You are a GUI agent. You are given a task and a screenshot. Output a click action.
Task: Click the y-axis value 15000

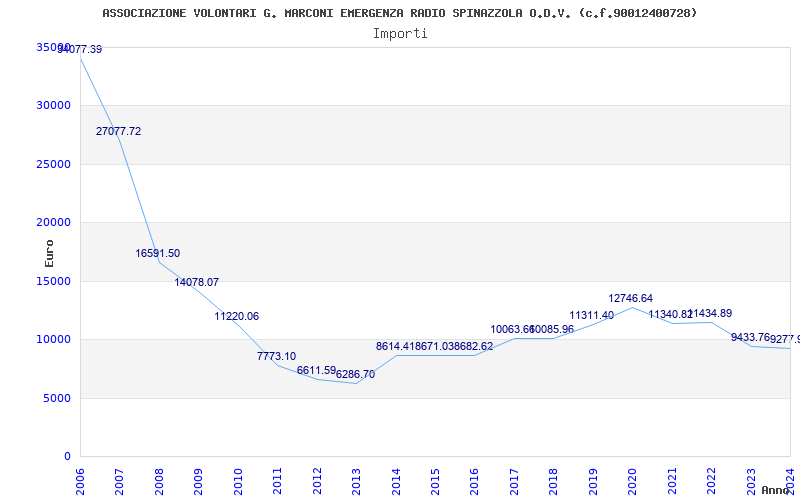54,281
